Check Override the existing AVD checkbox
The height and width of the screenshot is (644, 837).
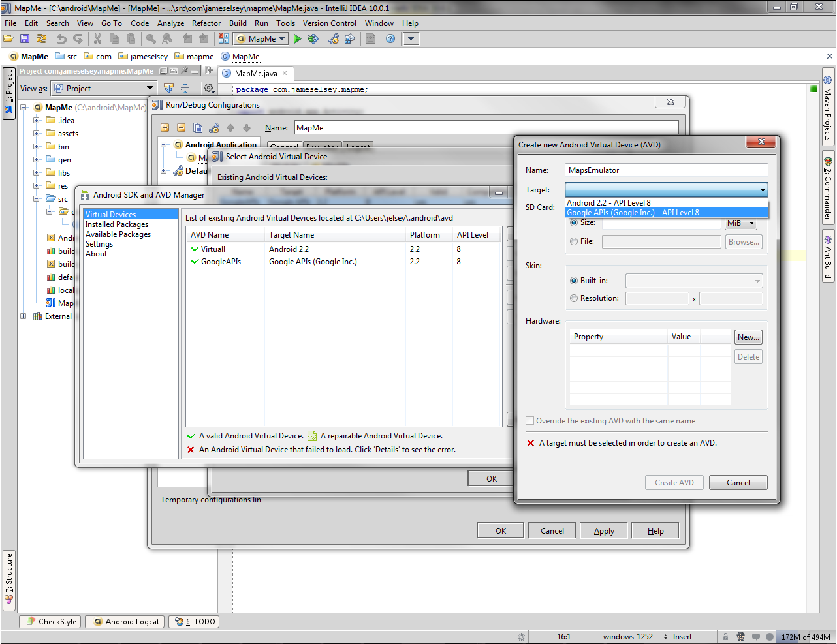pos(530,421)
